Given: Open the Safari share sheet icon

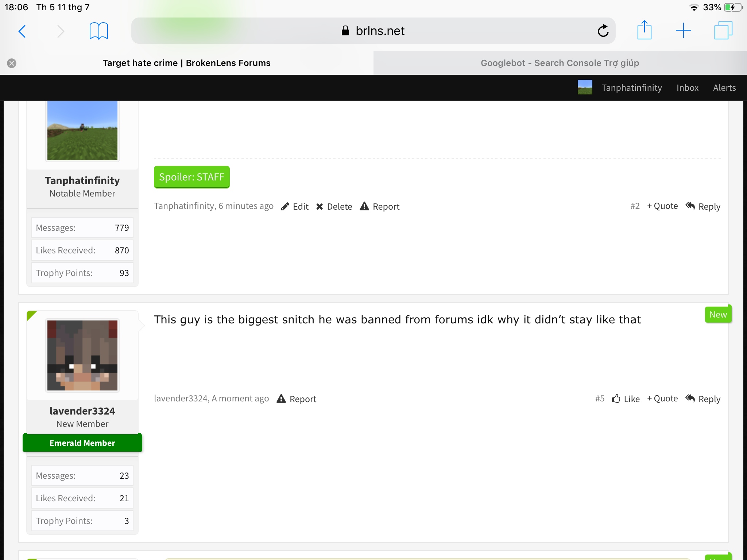Looking at the screenshot, I should [x=644, y=30].
